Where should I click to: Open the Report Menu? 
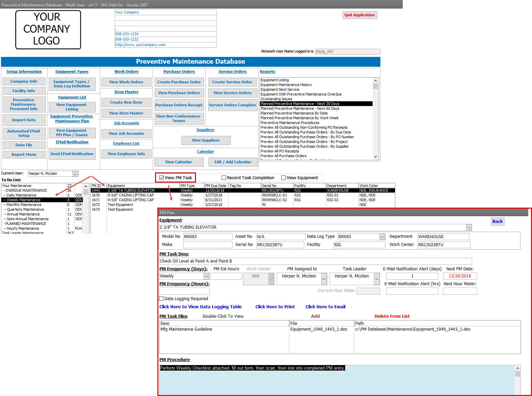[24, 154]
